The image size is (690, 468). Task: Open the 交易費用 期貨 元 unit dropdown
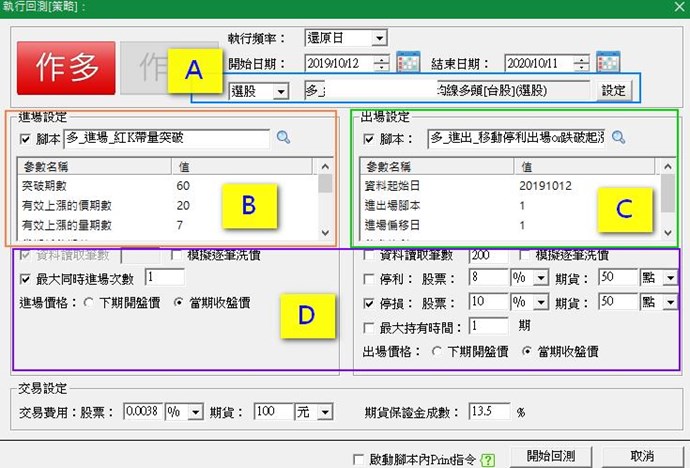click(x=326, y=411)
